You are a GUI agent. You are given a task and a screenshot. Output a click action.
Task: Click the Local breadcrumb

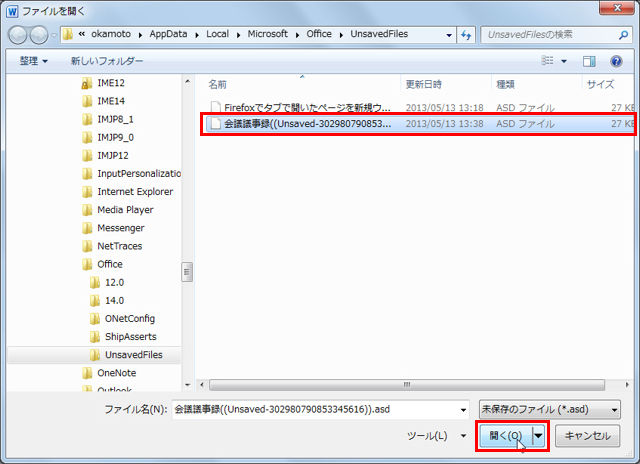(x=217, y=34)
